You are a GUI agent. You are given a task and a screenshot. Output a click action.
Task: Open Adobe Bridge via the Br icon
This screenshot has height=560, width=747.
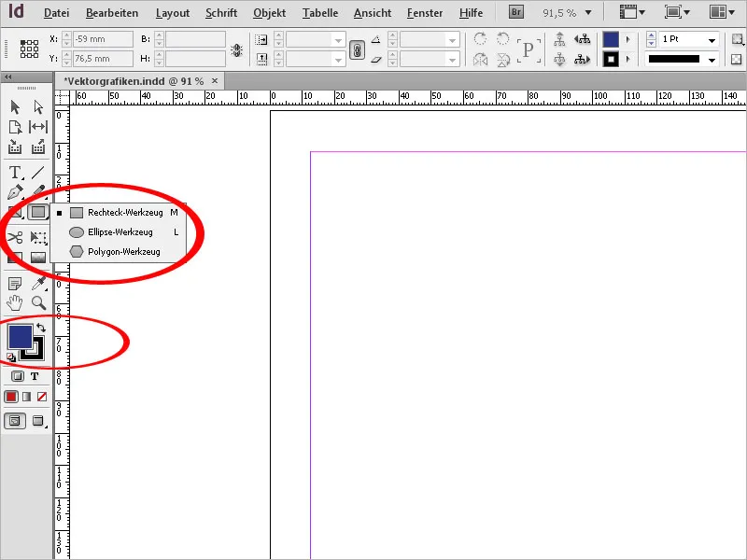tap(515, 12)
